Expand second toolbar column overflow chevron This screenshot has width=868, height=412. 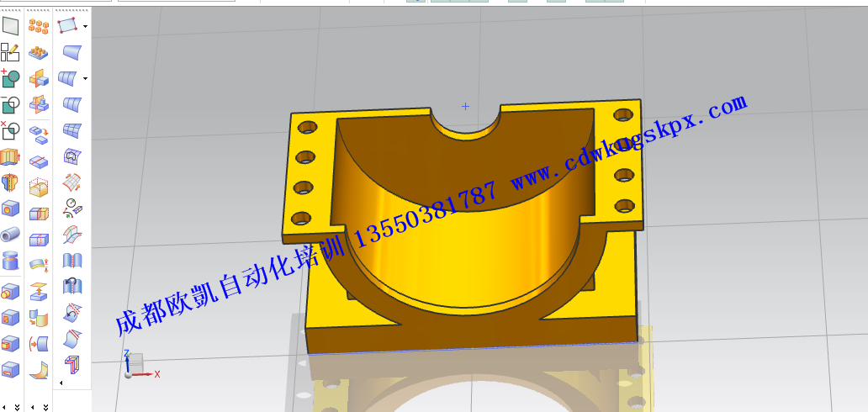tap(46, 408)
